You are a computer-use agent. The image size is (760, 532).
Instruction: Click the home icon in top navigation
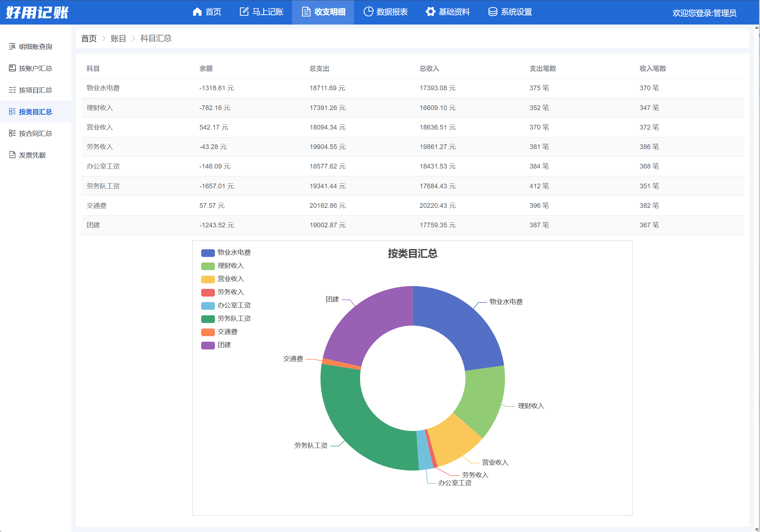(x=197, y=12)
